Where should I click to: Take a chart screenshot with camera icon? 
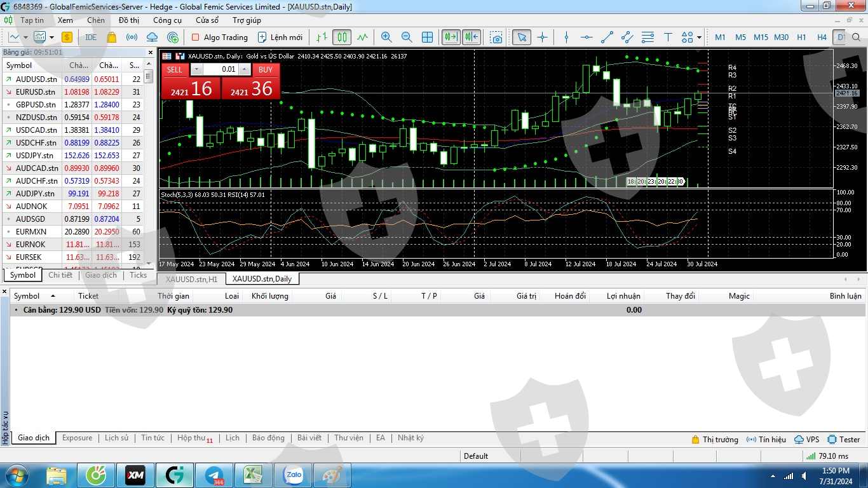pos(496,37)
